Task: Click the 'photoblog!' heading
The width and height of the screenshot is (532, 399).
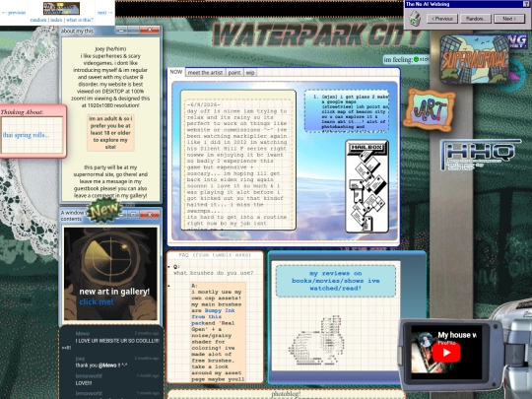Action: click(286, 394)
